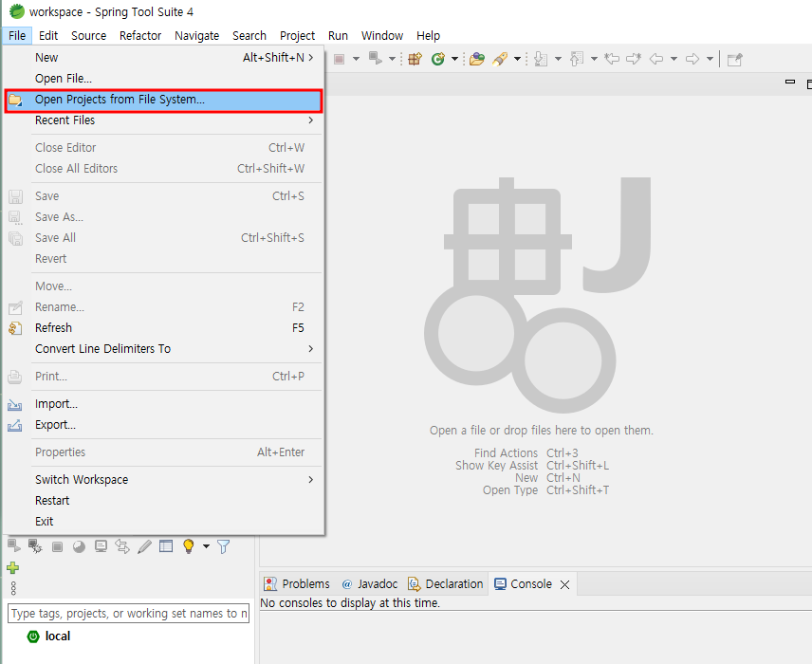Open dropdown beside Previous Annotation icon
812x664 pixels.
pos(594,59)
